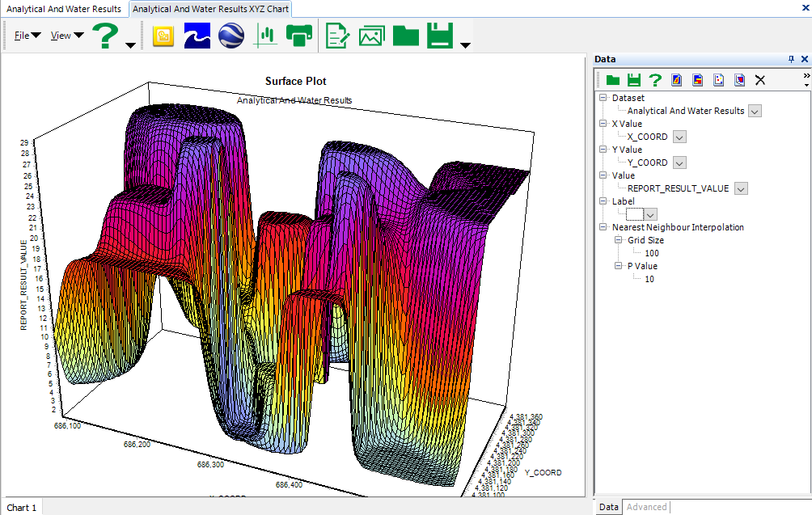Select the Grid Size value 100
Image resolution: width=812 pixels, height=515 pixels.
coord(651,253)
